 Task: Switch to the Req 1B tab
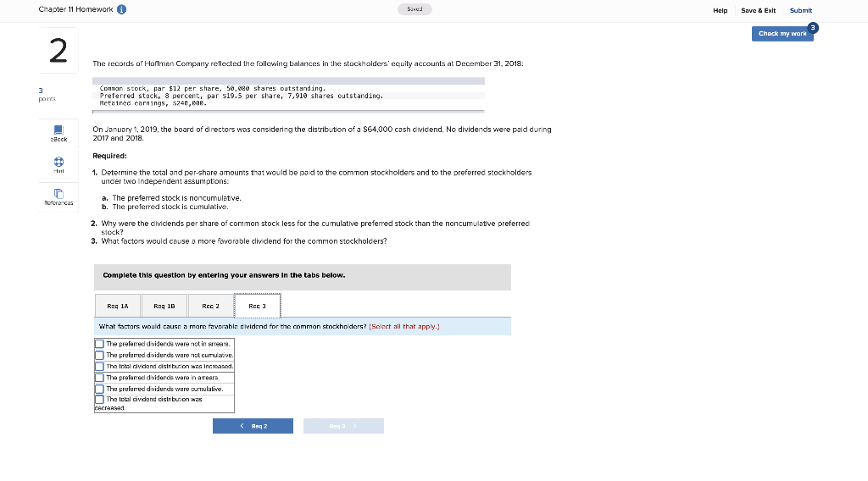[x=164, y=306]
